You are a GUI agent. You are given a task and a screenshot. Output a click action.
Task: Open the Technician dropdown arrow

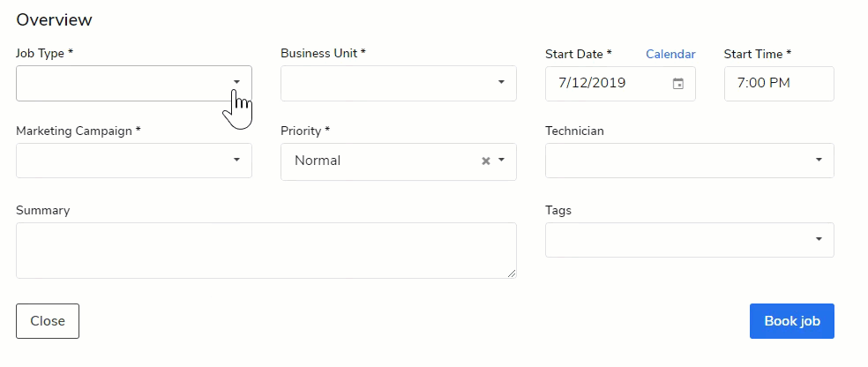click(819, 160)
